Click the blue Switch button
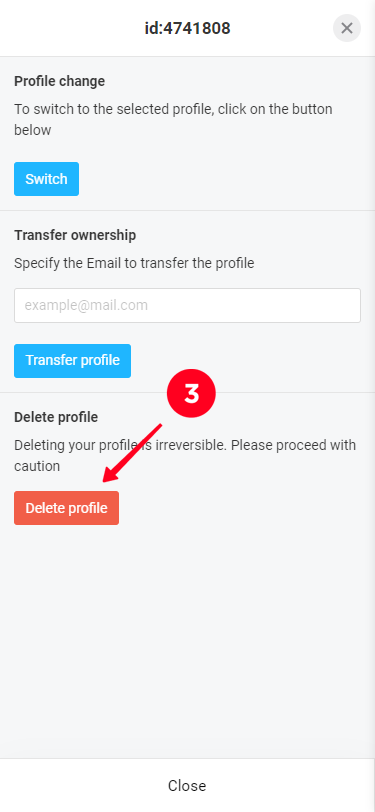 pos(47,179)
